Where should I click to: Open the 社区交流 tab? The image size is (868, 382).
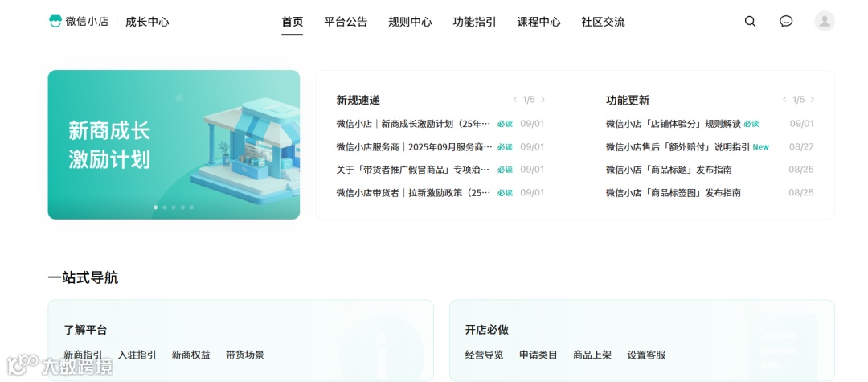coord(603,23)
